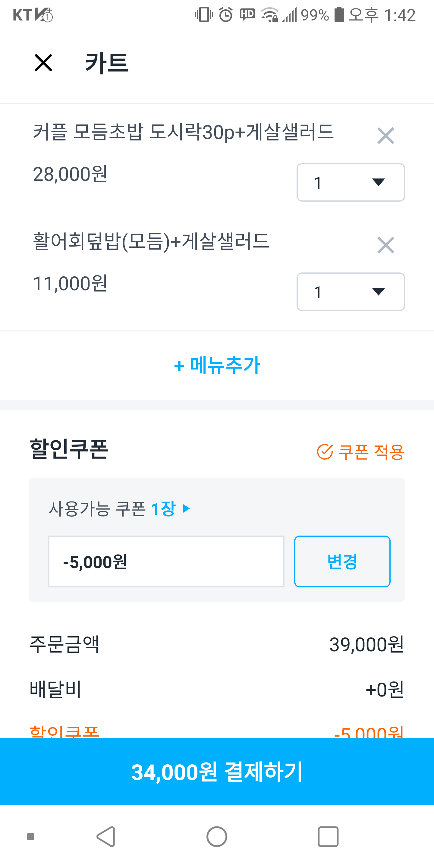Remove 활어회덮밥 item from cart

(385, 245)
